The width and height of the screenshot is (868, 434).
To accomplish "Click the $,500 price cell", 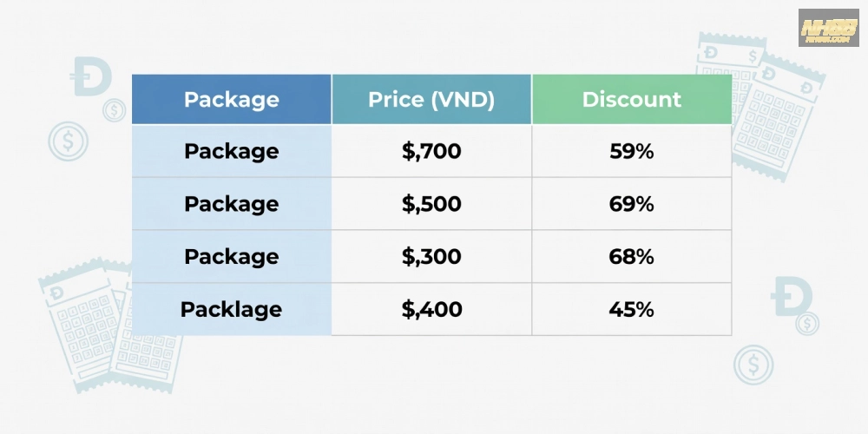I will 431,204.
